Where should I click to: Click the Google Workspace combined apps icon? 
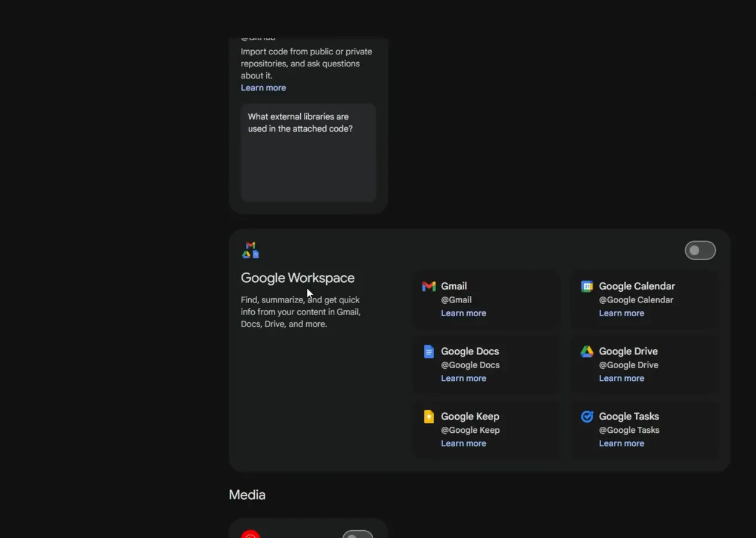251,250
